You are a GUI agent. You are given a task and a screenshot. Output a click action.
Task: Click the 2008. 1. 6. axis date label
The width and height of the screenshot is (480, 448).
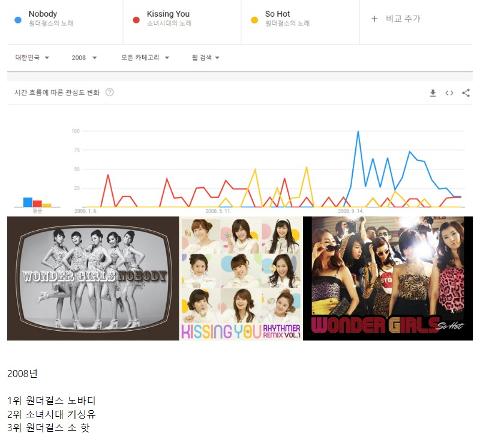pyautogui.click(x=86, y=211)
